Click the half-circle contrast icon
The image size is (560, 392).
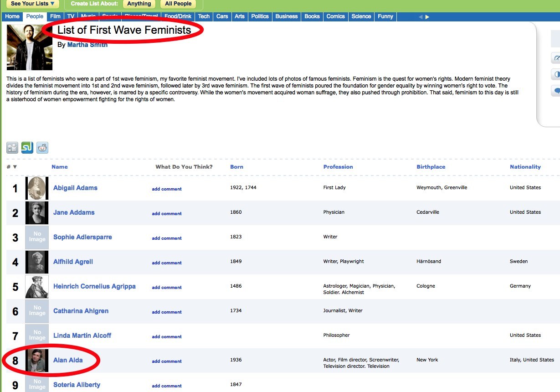pyautogui.click(x=556, y=74)
